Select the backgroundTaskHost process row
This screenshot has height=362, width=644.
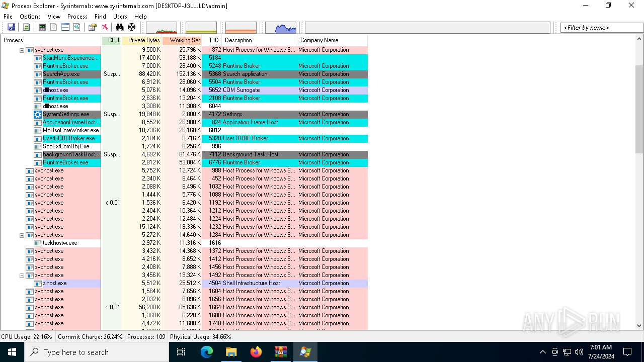(x=184, y=154)
